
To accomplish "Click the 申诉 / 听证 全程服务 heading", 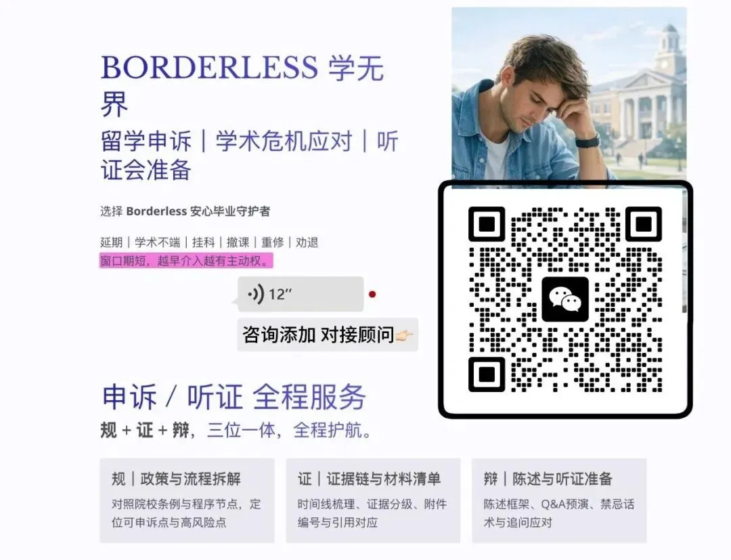I will (x=234, y=397).
